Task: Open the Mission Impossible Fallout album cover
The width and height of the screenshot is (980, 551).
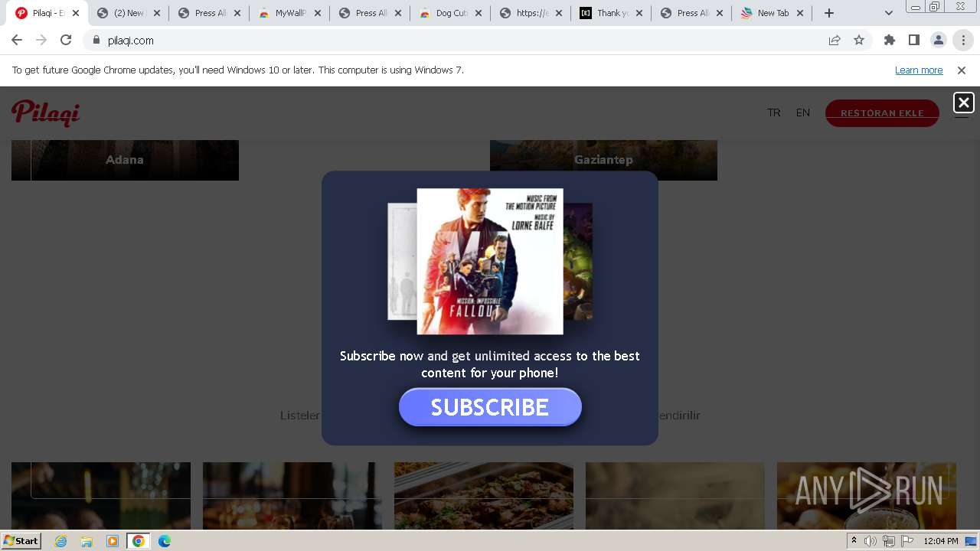Action: [490, 262]
